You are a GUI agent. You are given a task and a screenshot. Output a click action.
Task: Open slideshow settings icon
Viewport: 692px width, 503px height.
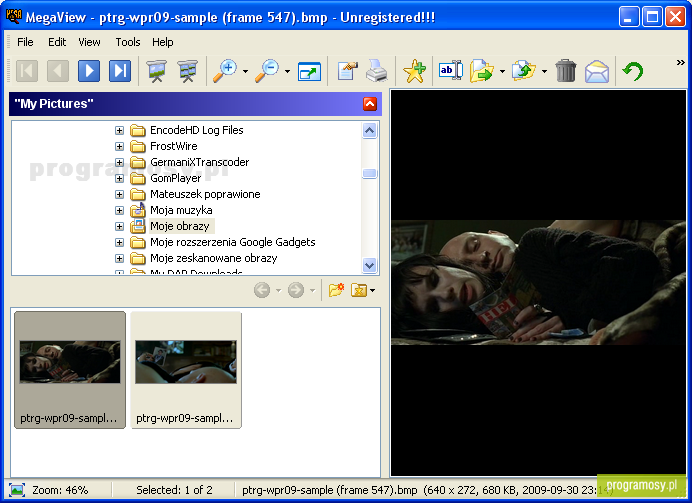pyautogui.click(x=188, y=71)
